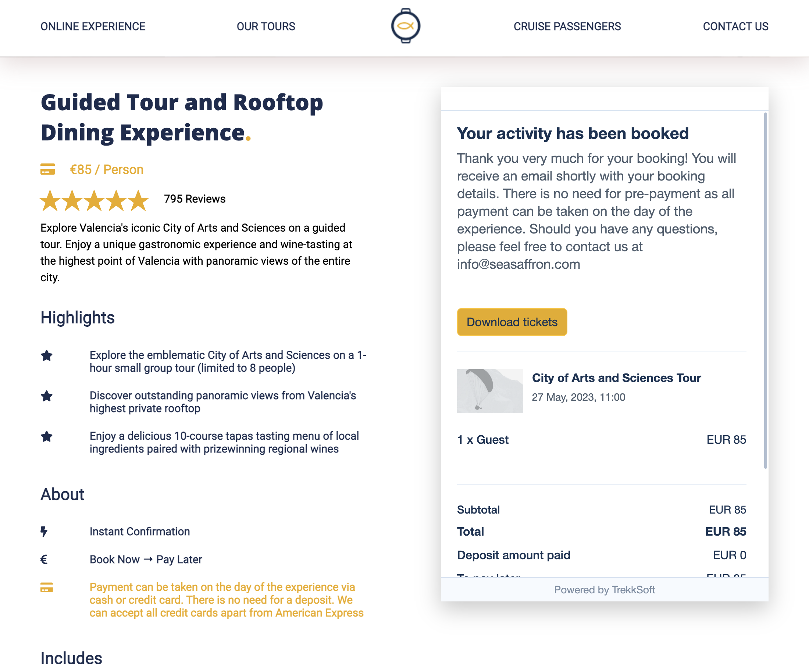
Task: Open Cruise Passengers page
Action: (x=567, y=26)
